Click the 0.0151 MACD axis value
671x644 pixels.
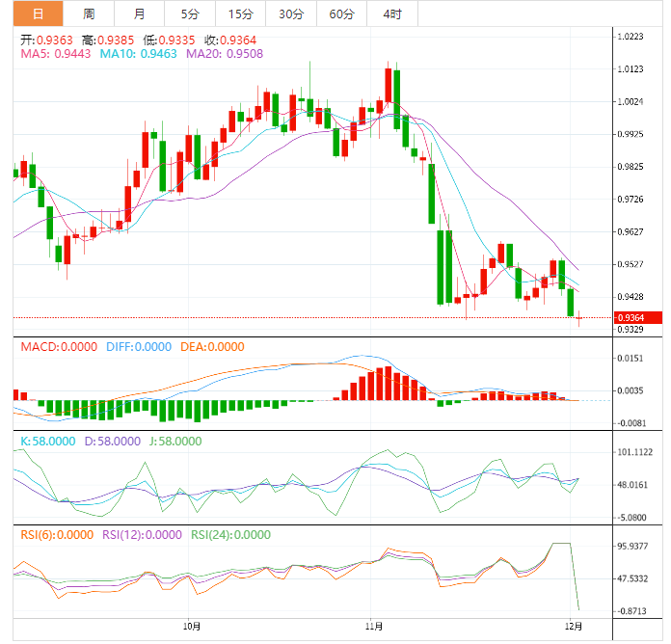tap(631, 359)
